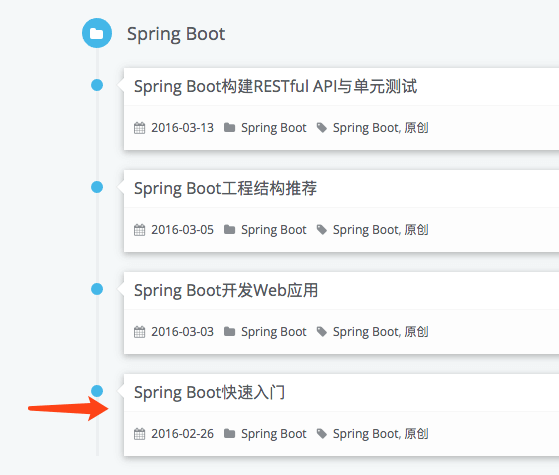
Task: Click calendar icon beside 2016-03-03
Action: [x=139, y=331]
